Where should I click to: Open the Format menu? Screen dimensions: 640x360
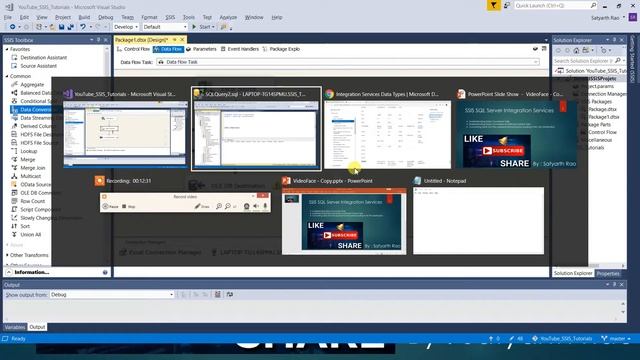pyautogui.click(x=149, y=17)
